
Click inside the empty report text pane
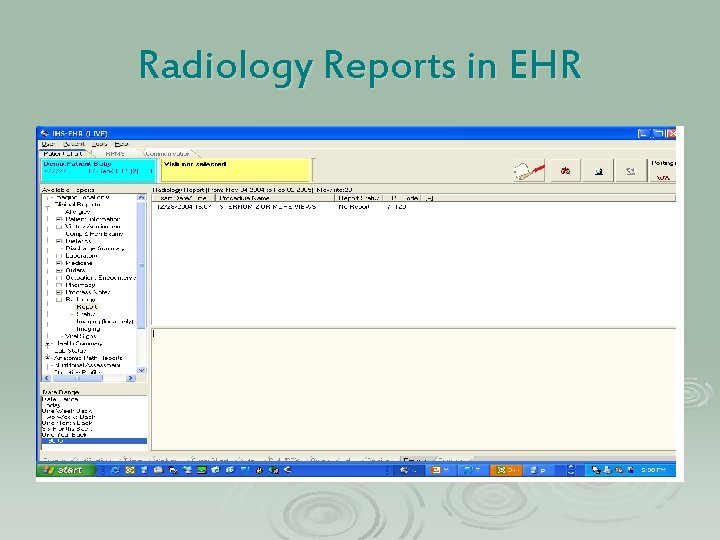413,388
